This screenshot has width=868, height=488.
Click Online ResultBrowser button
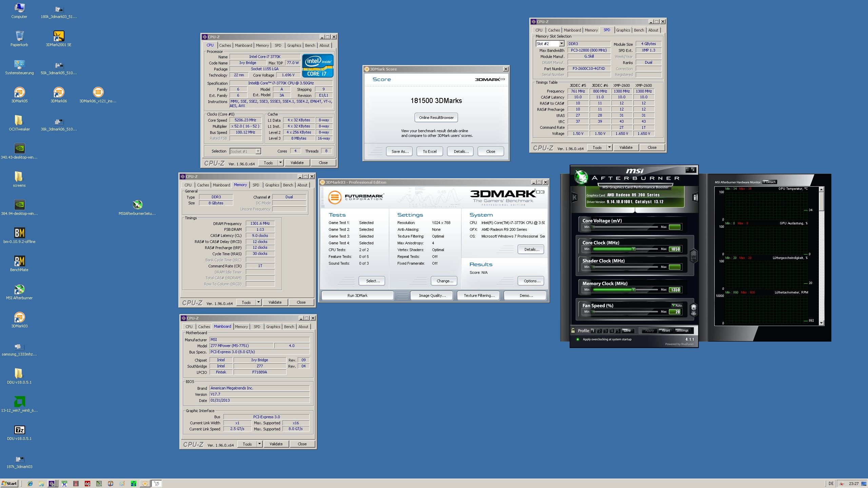436,118
